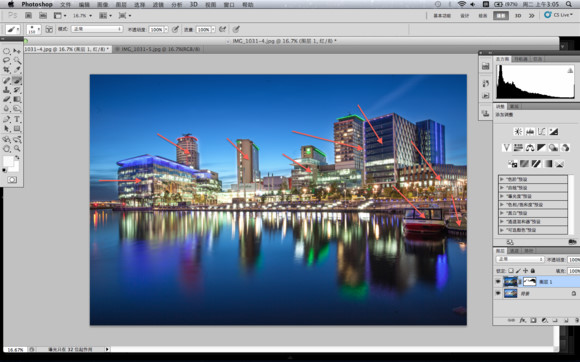Add a Color Balance adjustment
This screenshot has height=362, width=580.
click(530, 148)
